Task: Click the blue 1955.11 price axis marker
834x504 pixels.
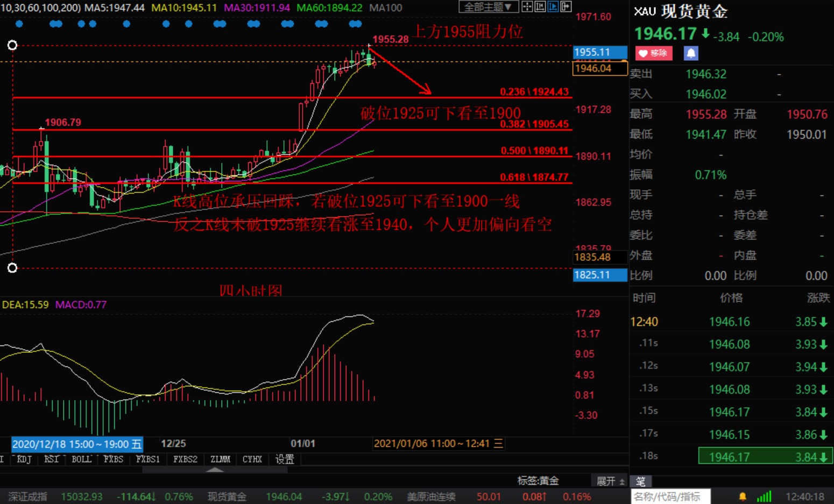Action: point(600,52)
